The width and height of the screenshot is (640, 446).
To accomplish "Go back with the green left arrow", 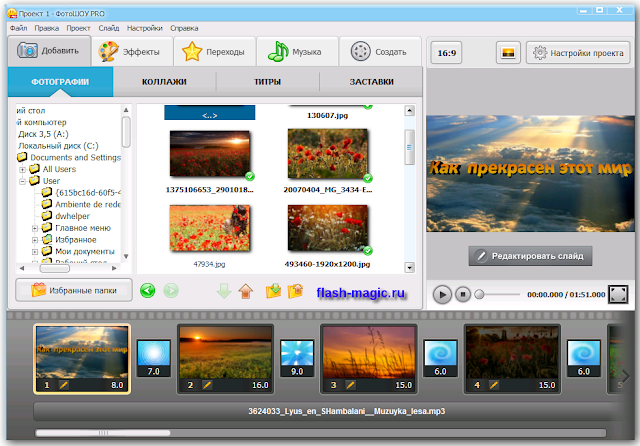I will pyautogui.click(x=147, y=291).
